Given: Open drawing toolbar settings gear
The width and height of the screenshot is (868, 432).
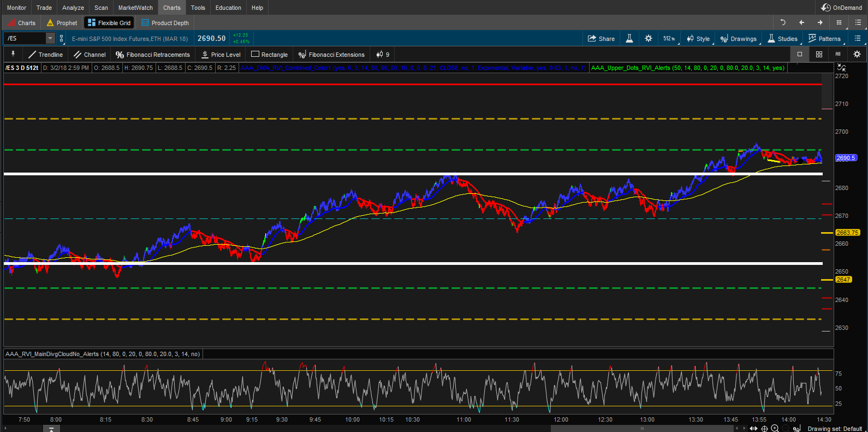Looking at the screenshot, I should click(857, 54).
